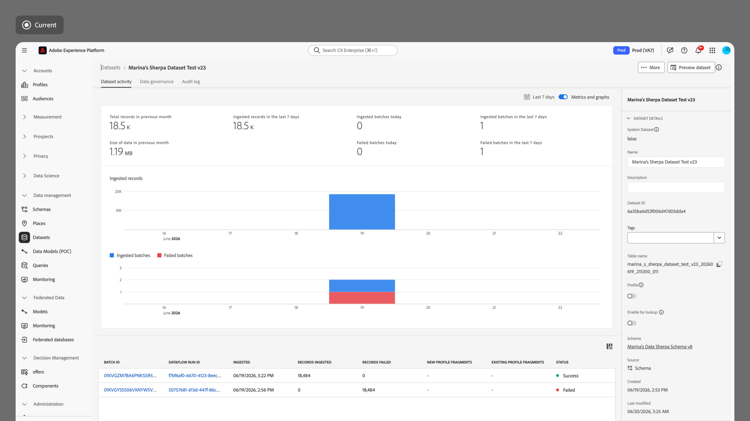Open dataflow run ID of Failed row

point(195,390)
